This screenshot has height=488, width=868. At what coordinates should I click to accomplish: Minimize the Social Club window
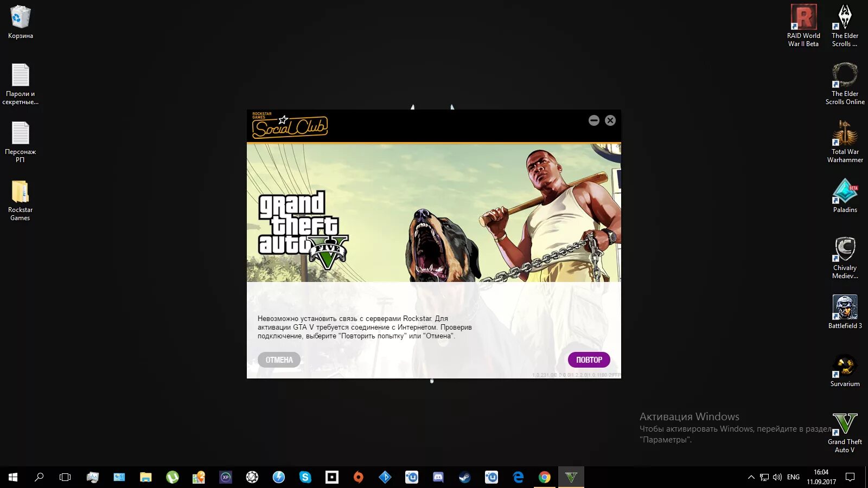[x=594, y=120]
